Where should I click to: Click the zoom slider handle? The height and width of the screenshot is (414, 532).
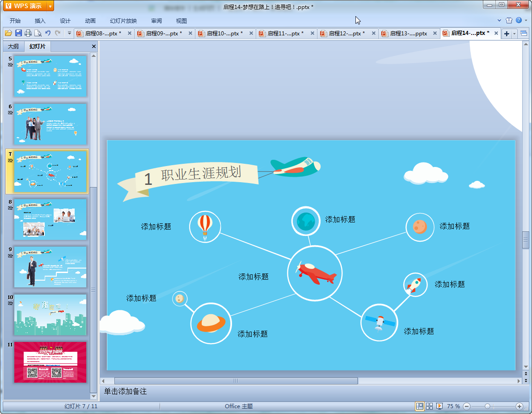tap(487, 406)
